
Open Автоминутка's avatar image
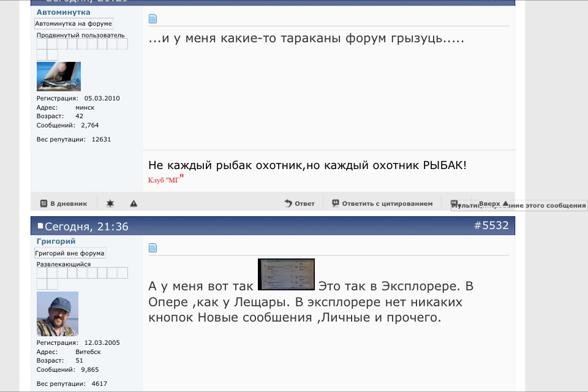point(59,77)
